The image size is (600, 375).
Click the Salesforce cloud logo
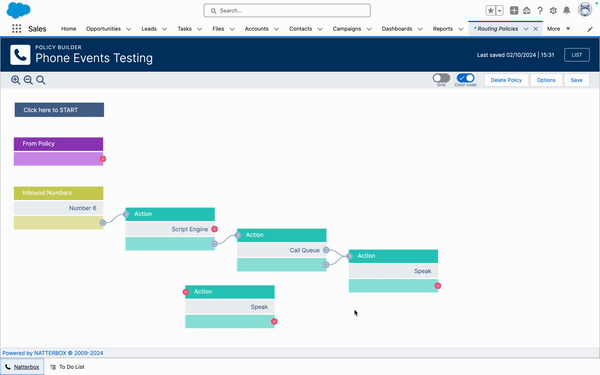coord(18,10)
